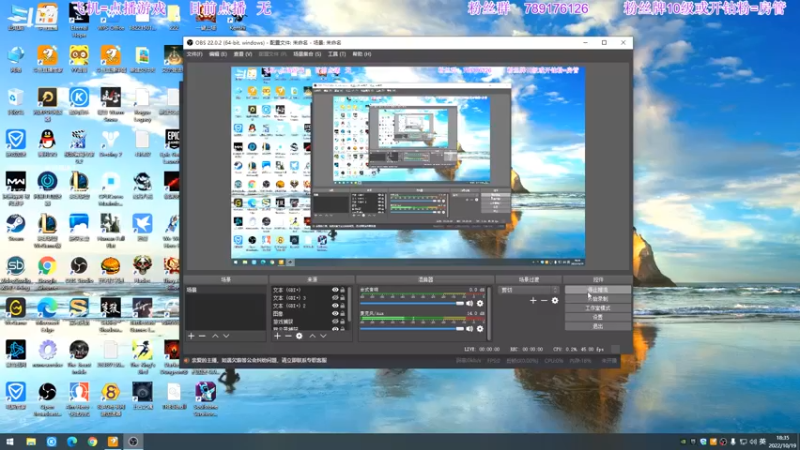Open the blue K Kugou music icon
The image size is (800, 450).
(79, 101)
